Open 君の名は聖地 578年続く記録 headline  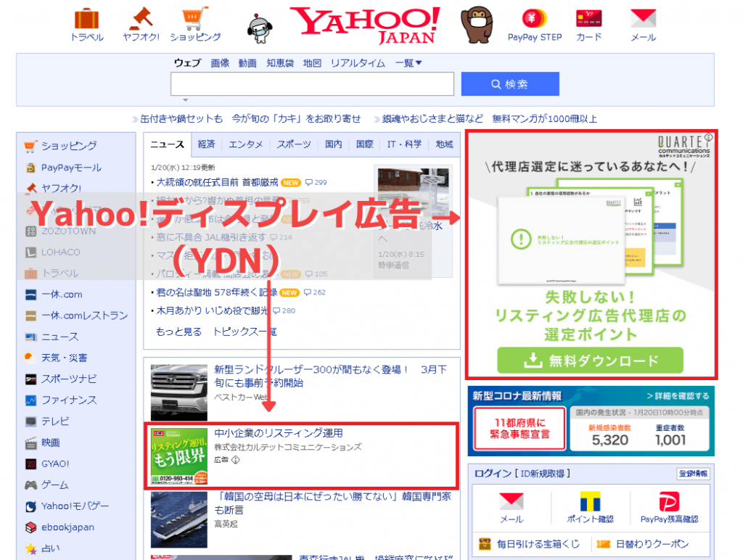point(216,292)
